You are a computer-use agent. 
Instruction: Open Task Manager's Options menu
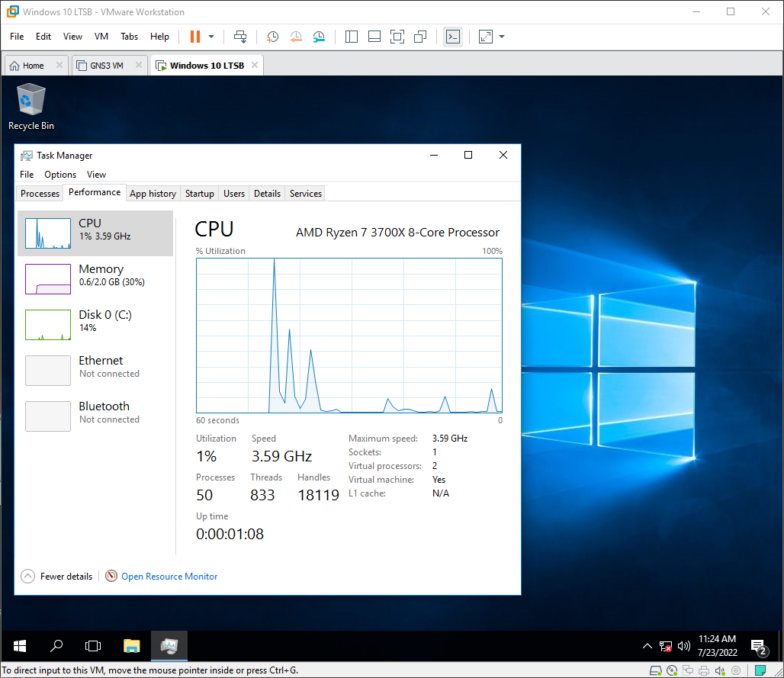coord(60,175)
